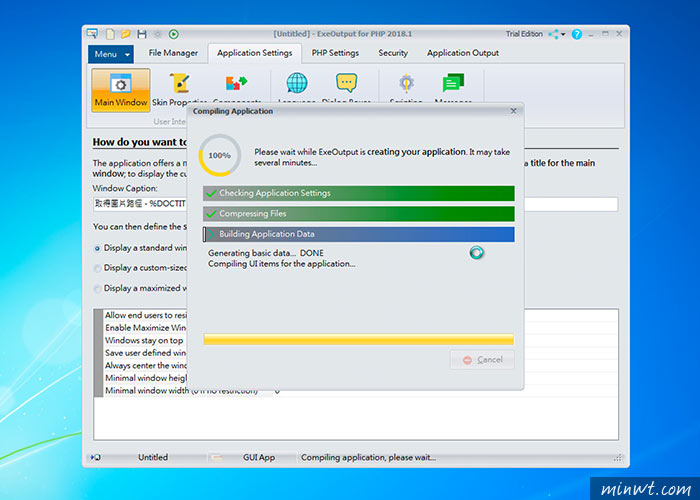Click the ExeOutput application icon at top-left
This screenshot has width=700, height=500.
coord(92,33)
